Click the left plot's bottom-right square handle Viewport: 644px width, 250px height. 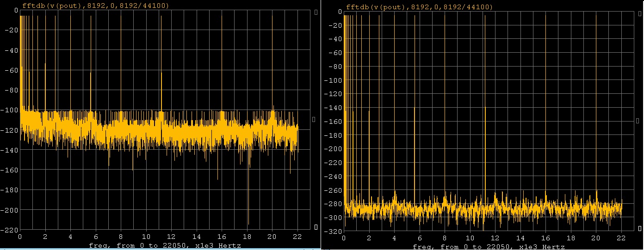(316, 227)
